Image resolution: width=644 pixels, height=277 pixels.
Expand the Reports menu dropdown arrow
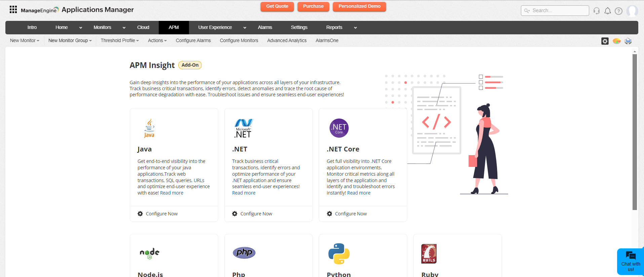355,28
